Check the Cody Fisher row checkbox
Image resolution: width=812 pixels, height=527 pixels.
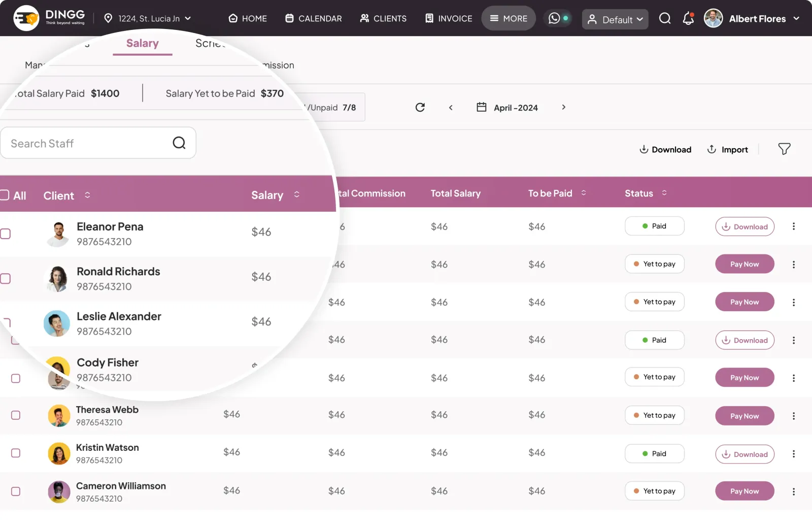(16, 379)
